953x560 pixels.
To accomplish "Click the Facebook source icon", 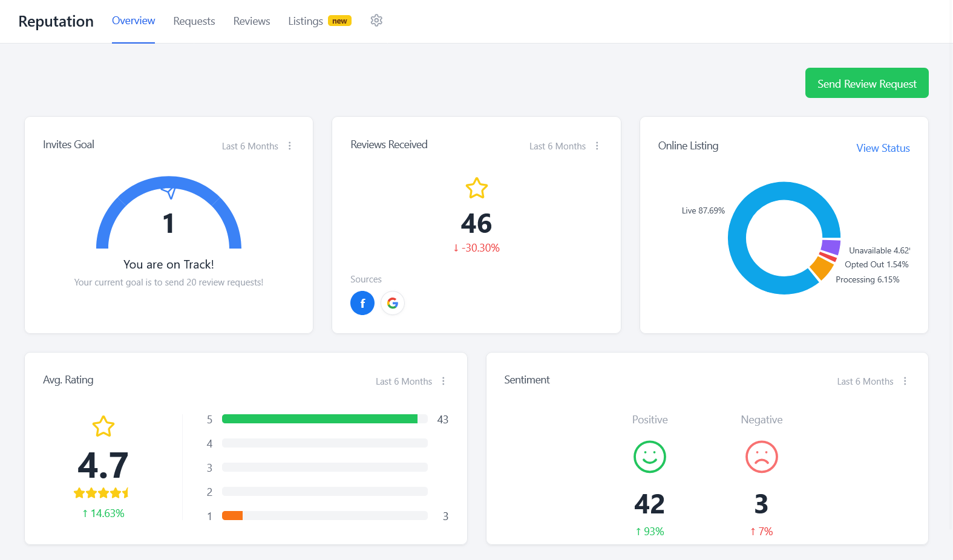I will click(x=362, y=303).
